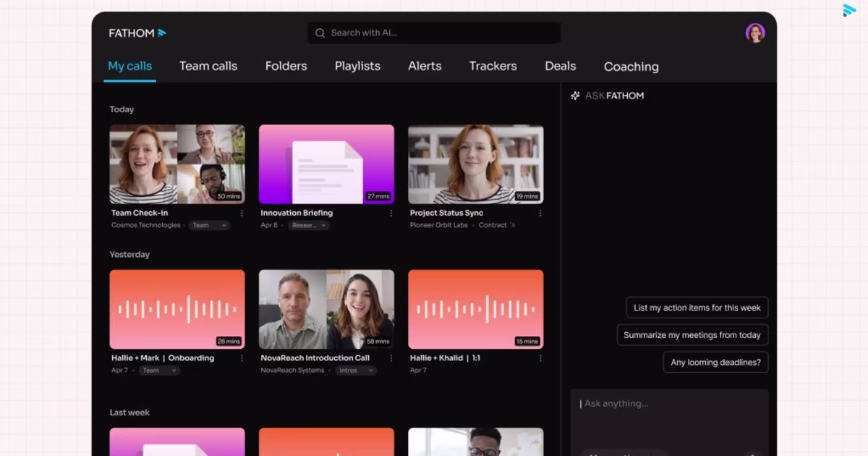Click 'Cosmos Technologies' company label
Viewport: 868px width, 456px height.
coord(146,225)
